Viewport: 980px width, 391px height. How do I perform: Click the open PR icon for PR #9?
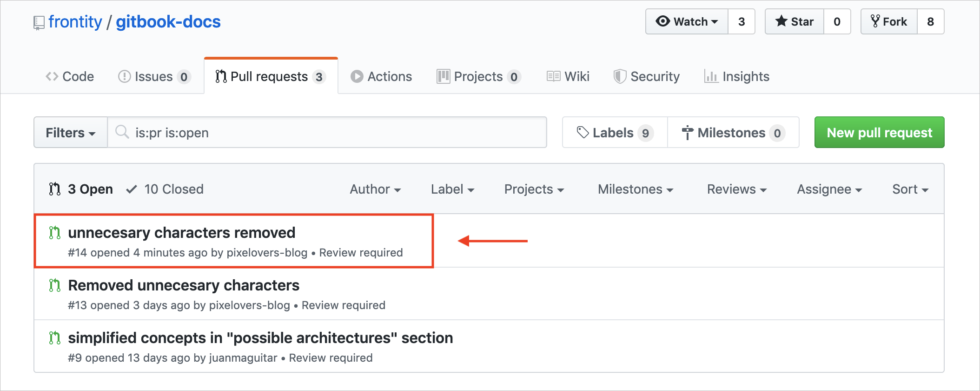tap(55, 337)
